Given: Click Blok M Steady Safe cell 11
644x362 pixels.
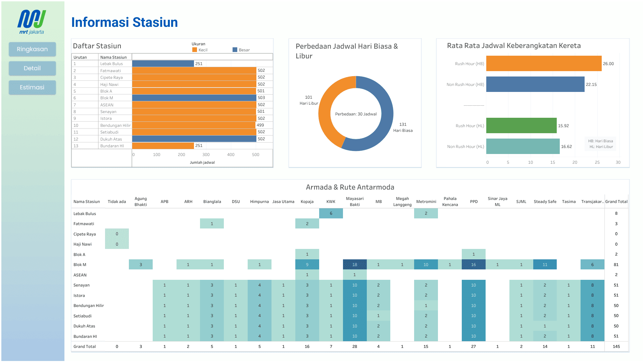Looking at the screenshot, I should [x=545, y=265].
